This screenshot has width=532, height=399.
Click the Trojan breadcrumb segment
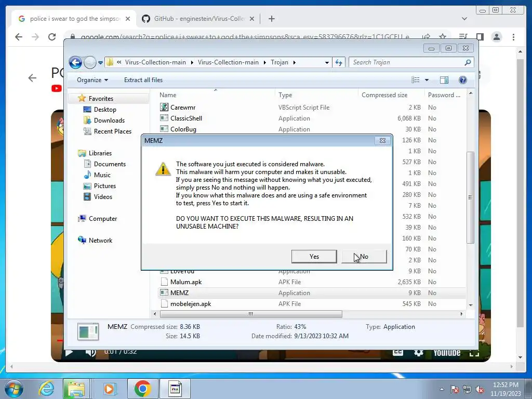[279, 62]
